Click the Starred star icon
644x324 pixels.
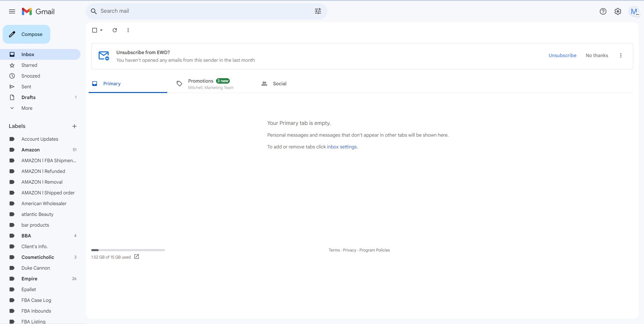[x=12, y=65]
